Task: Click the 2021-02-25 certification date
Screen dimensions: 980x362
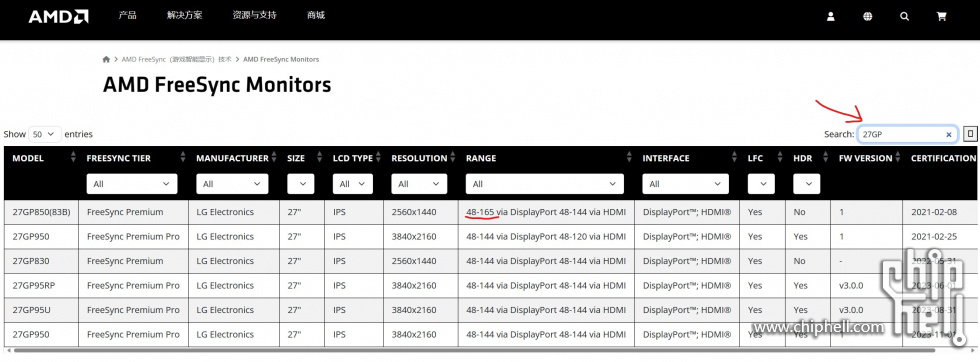Action: click(934, 236)
